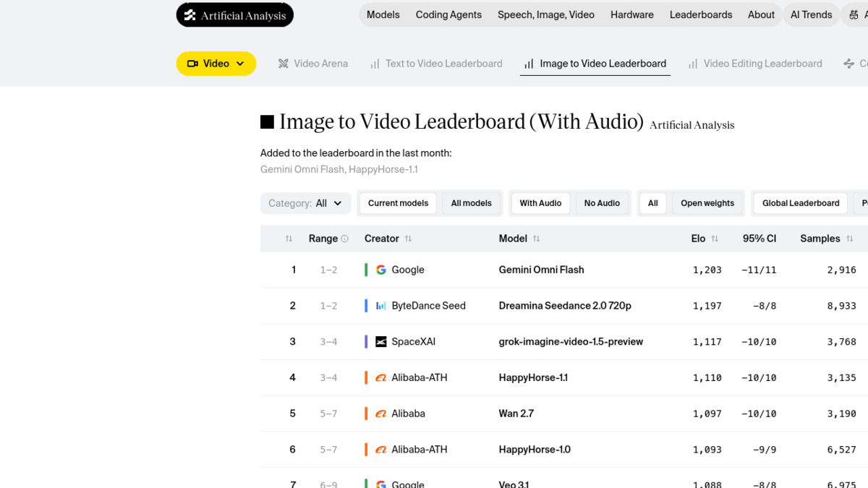
Task: Sort the table by Model column arrows
Action: [x=536, y=239]
